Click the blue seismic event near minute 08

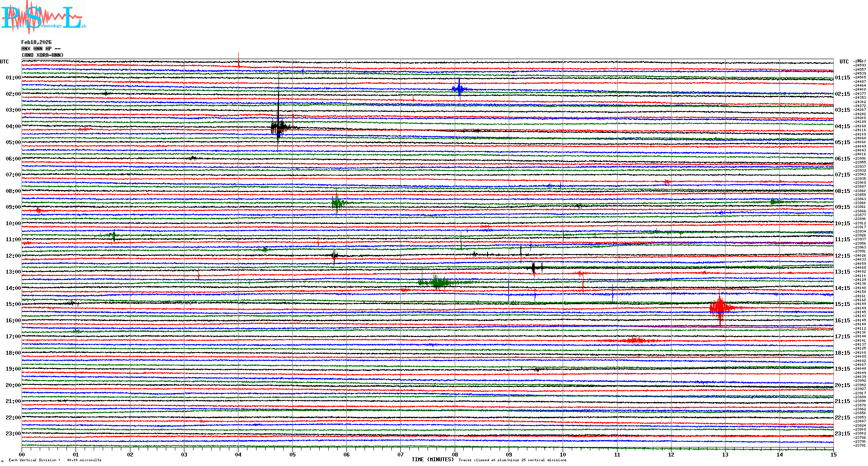[x=459, y=88]
